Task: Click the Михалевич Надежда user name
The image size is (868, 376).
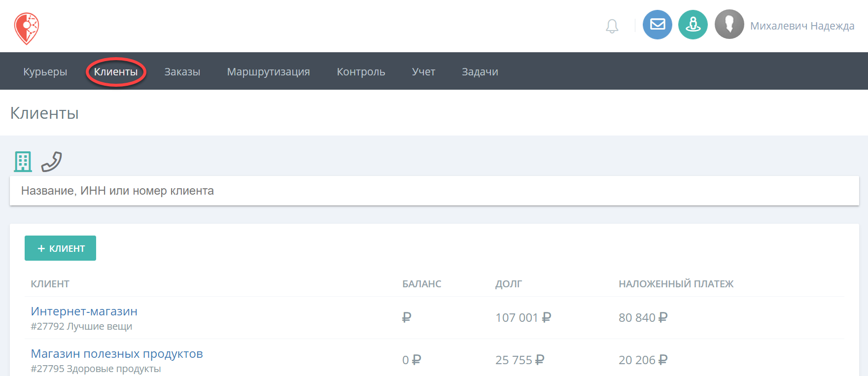Action: point(802,26)
